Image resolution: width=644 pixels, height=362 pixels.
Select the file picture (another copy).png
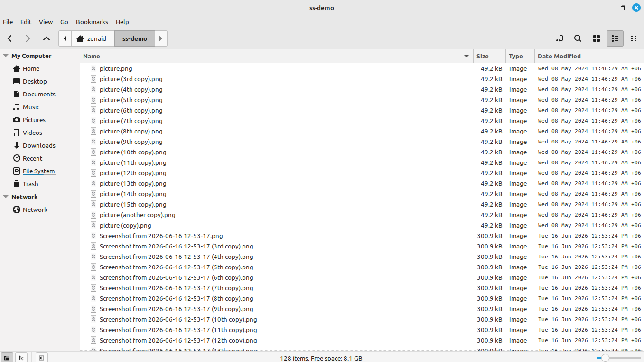tap(137, 215)
